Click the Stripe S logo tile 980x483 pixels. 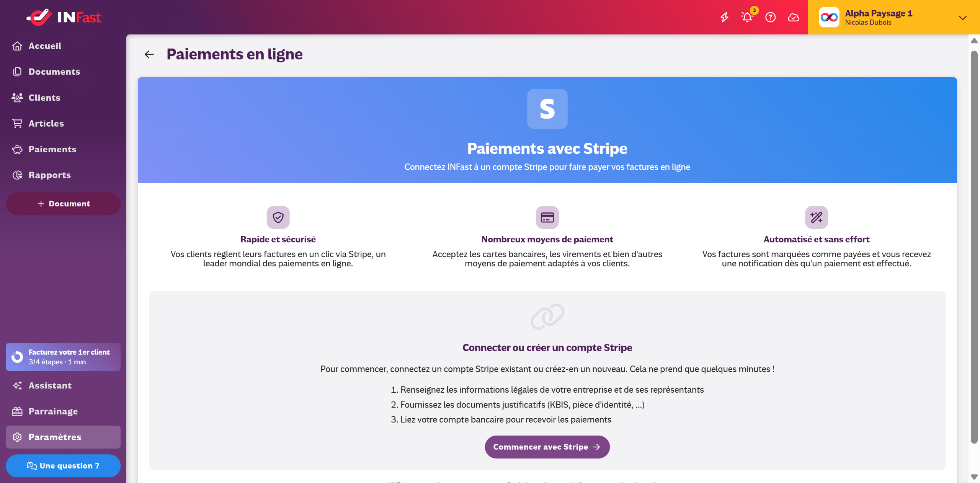point(547,109)
